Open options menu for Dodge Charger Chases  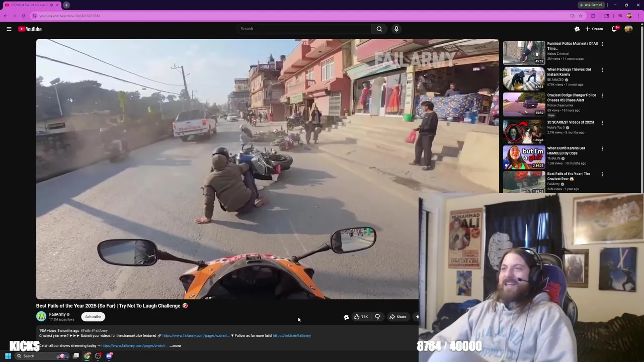click(x=602, y=96)
